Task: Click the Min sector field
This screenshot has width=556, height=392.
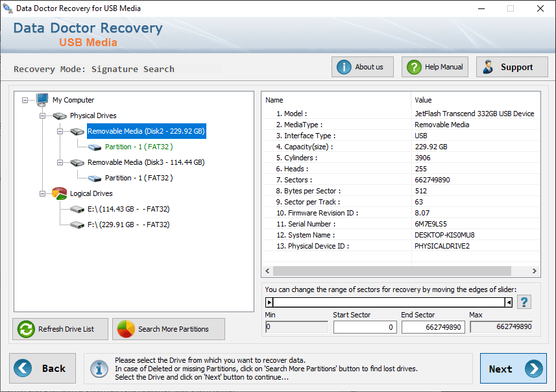Action: point(296,326)
